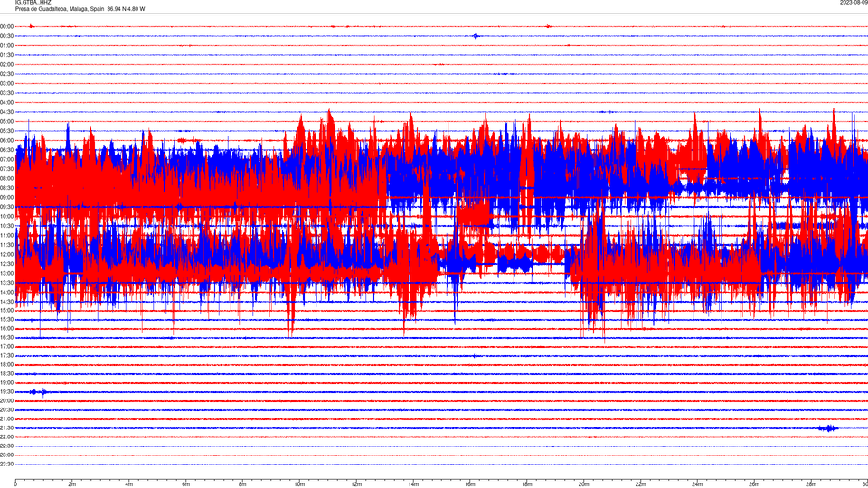Select the 02:00 row label
868x488 pixels.
pos(6,65)
